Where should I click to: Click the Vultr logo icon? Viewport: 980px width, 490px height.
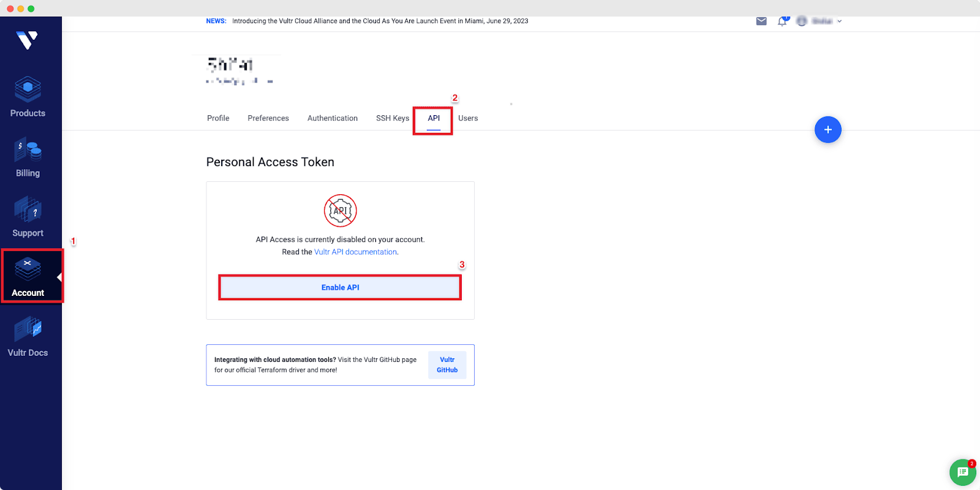click(28, 40)
